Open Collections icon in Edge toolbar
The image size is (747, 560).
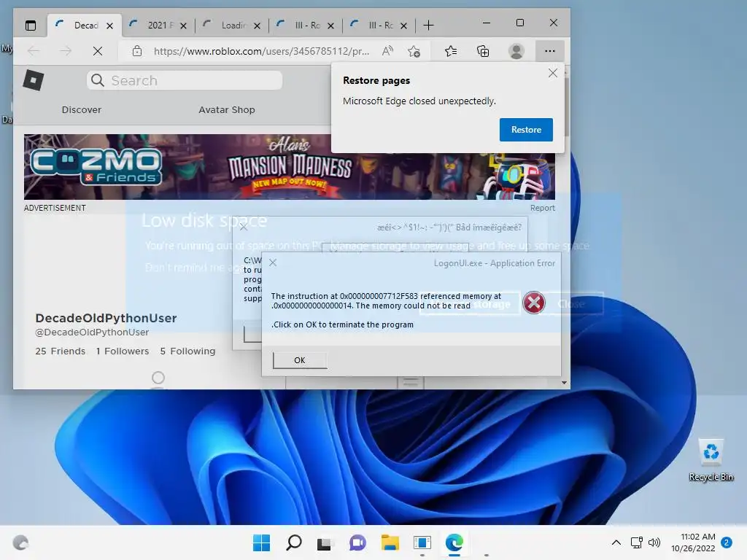coord(483,51)
